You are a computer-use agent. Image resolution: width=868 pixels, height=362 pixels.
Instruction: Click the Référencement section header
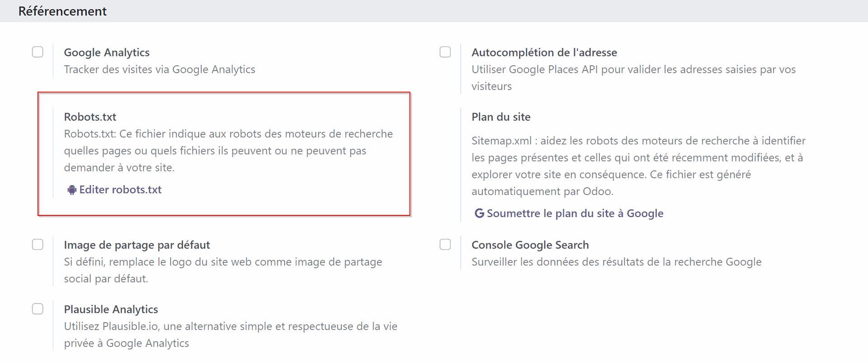coord(62,11)
